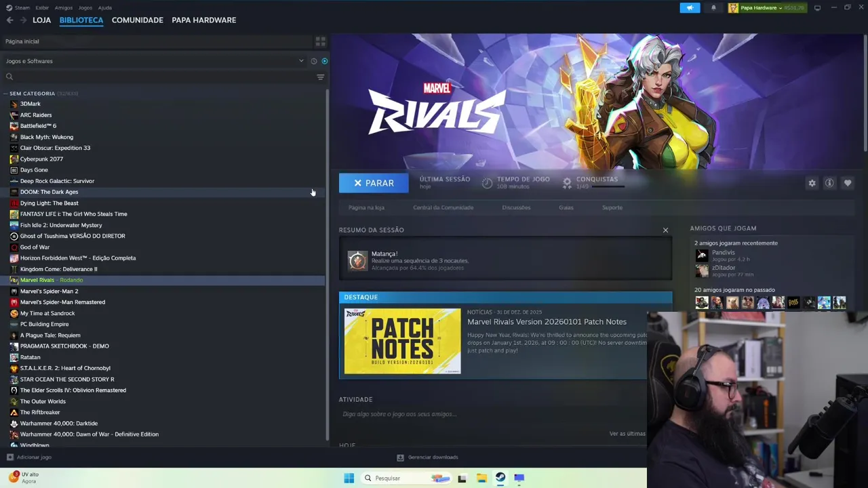
Task: Click Days Gone game icon
Action: pyautogui.click(x=14, y=170)
